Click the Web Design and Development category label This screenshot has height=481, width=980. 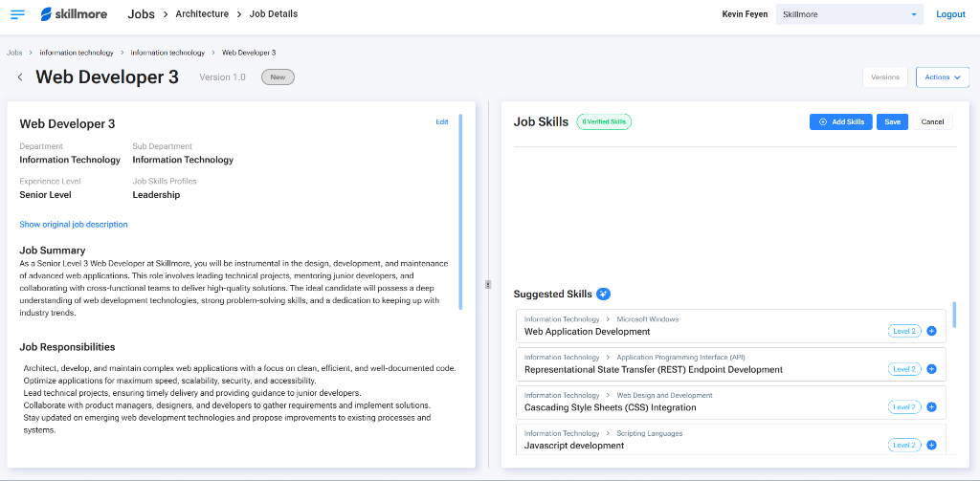664,396
